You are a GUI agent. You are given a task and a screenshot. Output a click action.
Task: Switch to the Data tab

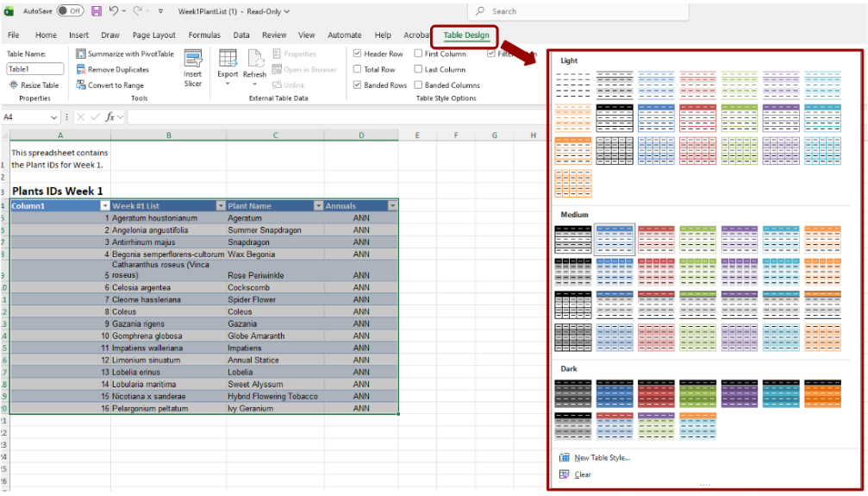tap(241, 35)
